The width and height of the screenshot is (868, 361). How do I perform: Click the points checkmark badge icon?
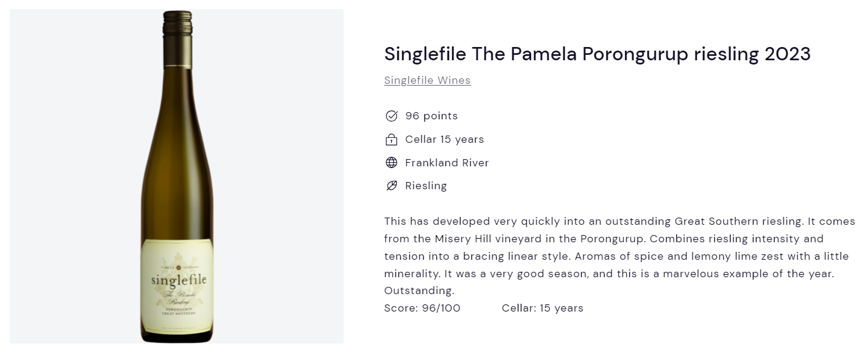(x=391, y=116)
